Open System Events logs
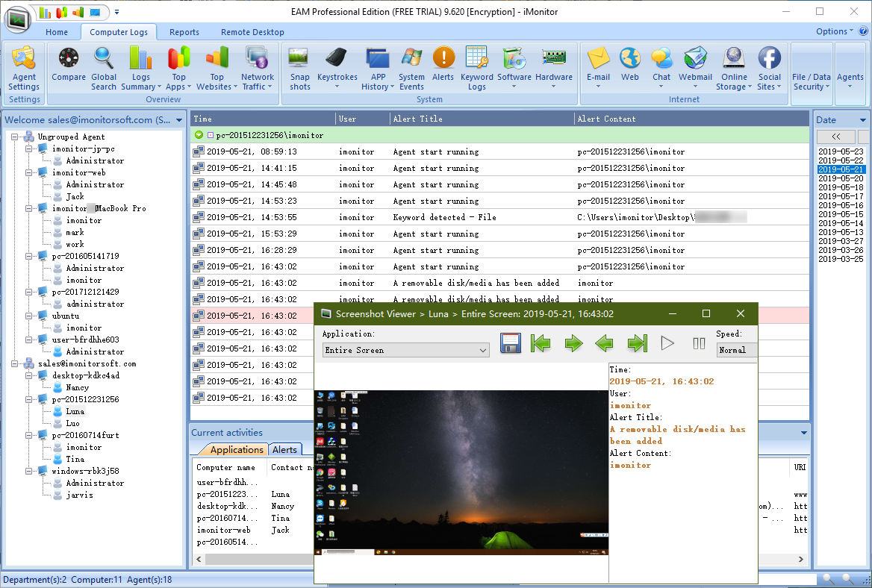Viewport: 872px width, 588px height. [411, 69]
